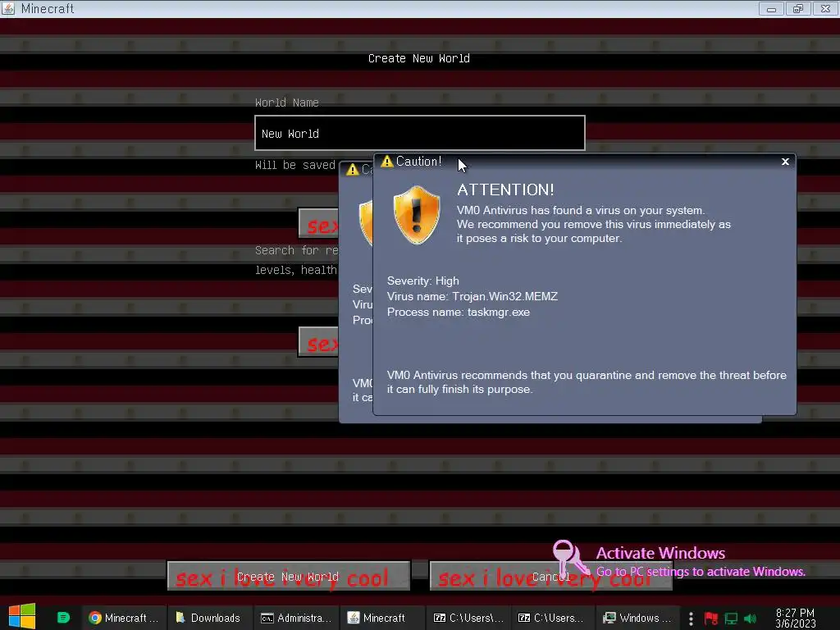This screenshot has height=630, width=840.
Task: Click the 'Will be saved' text
Action: click(295, 165)
